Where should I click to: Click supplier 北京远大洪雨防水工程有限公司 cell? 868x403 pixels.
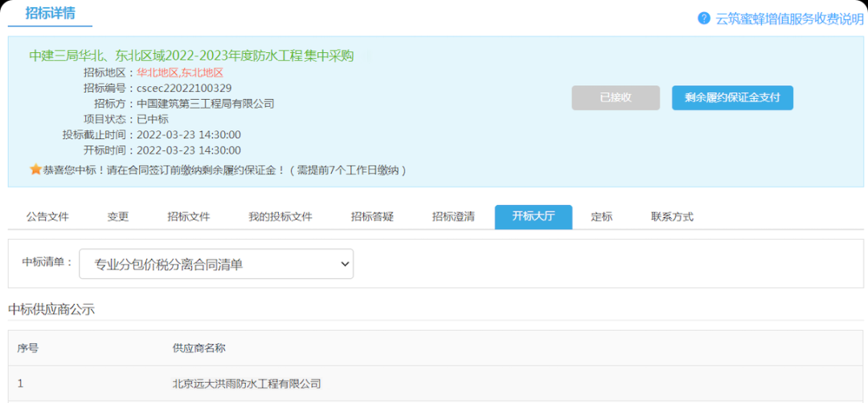point(247,383)
